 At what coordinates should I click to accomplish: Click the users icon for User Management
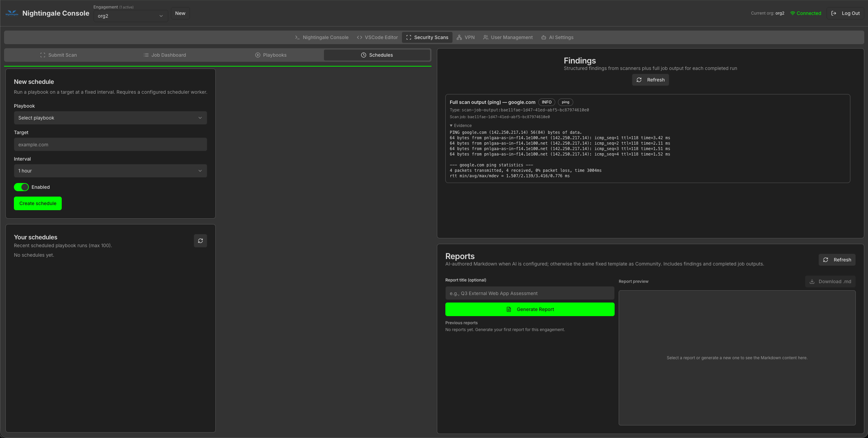coord(486,37)
